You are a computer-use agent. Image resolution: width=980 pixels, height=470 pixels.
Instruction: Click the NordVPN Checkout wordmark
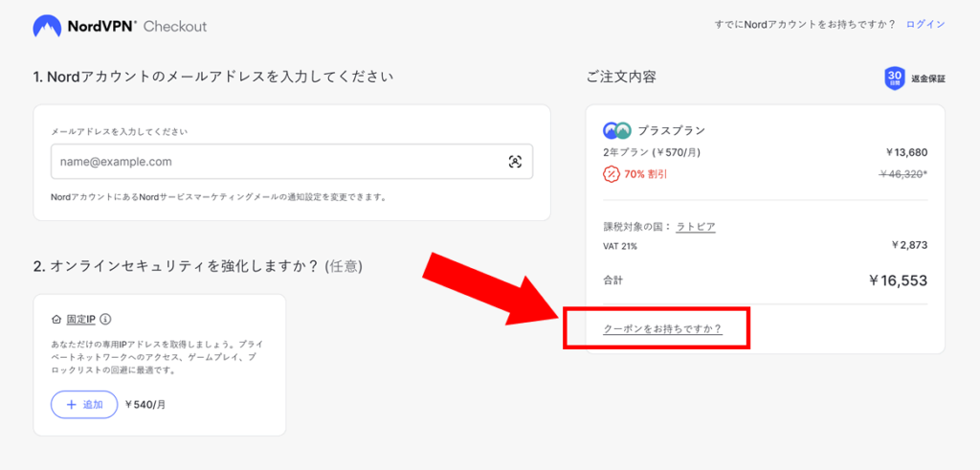(x=136, y=26)
